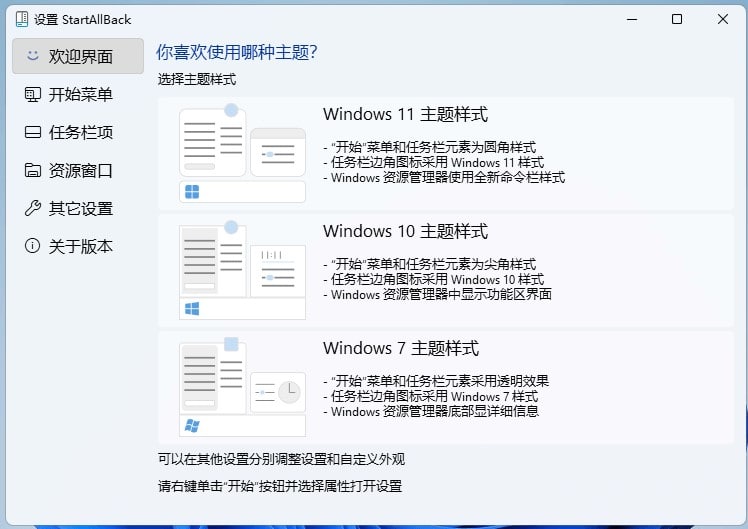Choose the Windows 11 主题样式 heading
This screenshot has width=748, height=529.
(405, 114)
